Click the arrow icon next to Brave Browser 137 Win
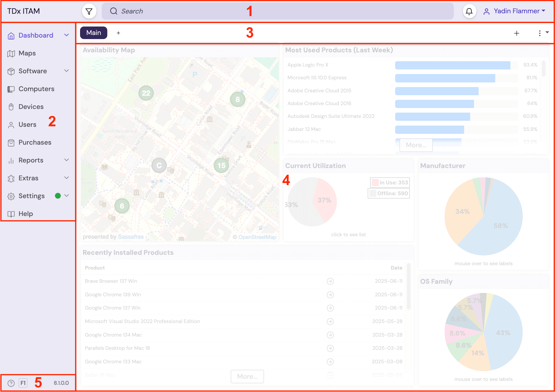Image resolution: width=555 pixels, height=392 pixels. pos(330,281)
